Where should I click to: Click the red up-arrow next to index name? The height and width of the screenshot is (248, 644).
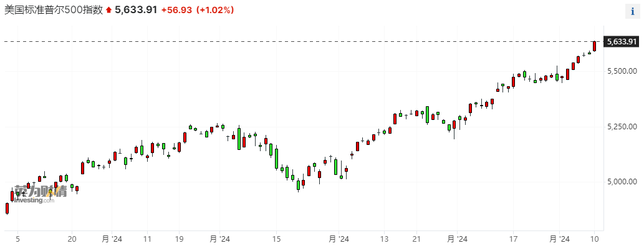109,10
